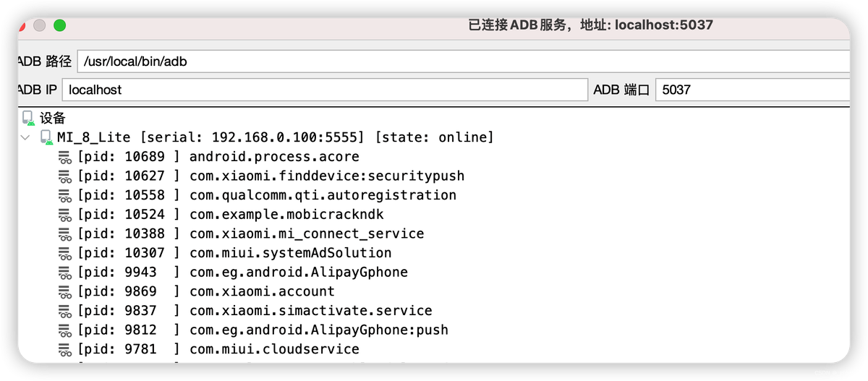Click process icon for com.xiaomi.mi_connect_service
This screenshot has width=868, height=381.
point(65,234)
